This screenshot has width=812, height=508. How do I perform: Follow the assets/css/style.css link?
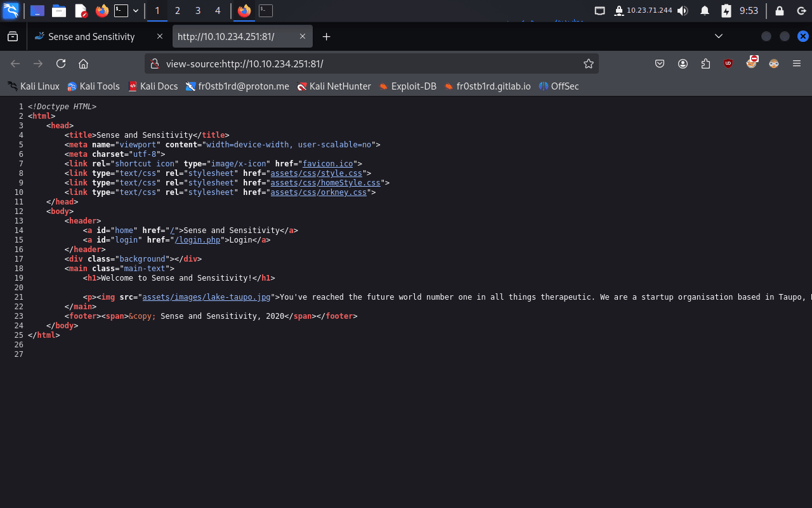pos(316,173)
